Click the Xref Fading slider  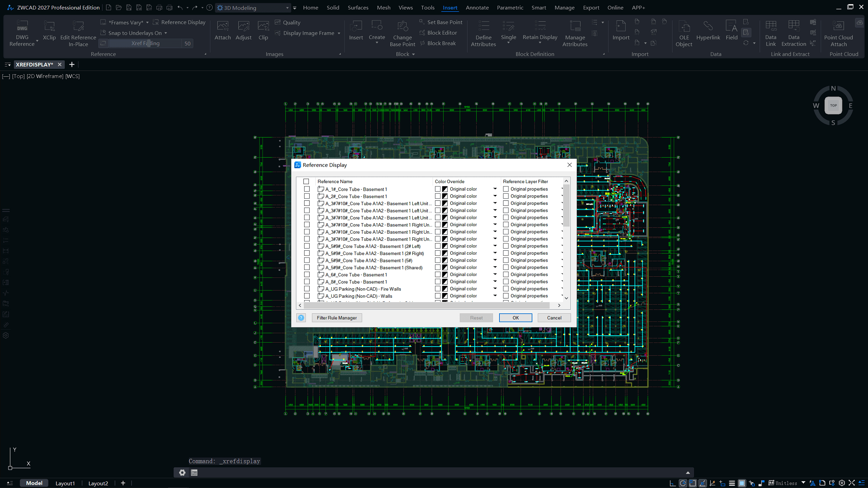point(148,43)
